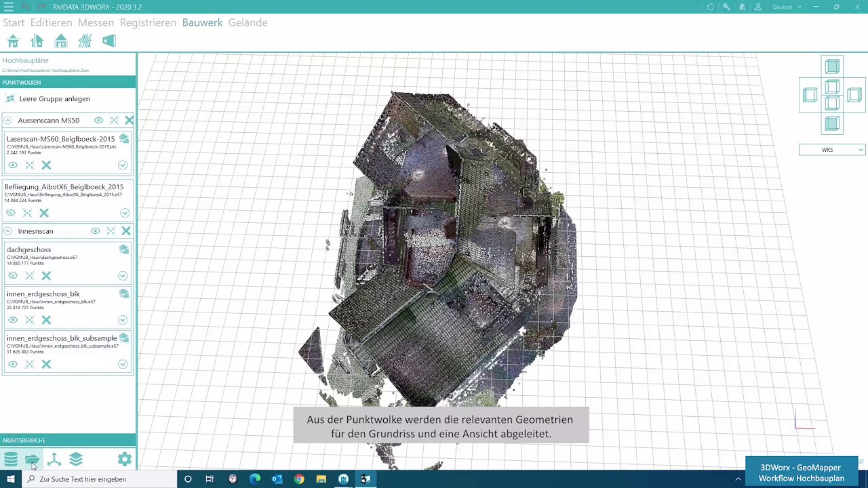Zoom to Laserscan-MS60_Beiglboeck-2015 point cloud
This screenshot has width=868, height=488.
click(30, 165)
